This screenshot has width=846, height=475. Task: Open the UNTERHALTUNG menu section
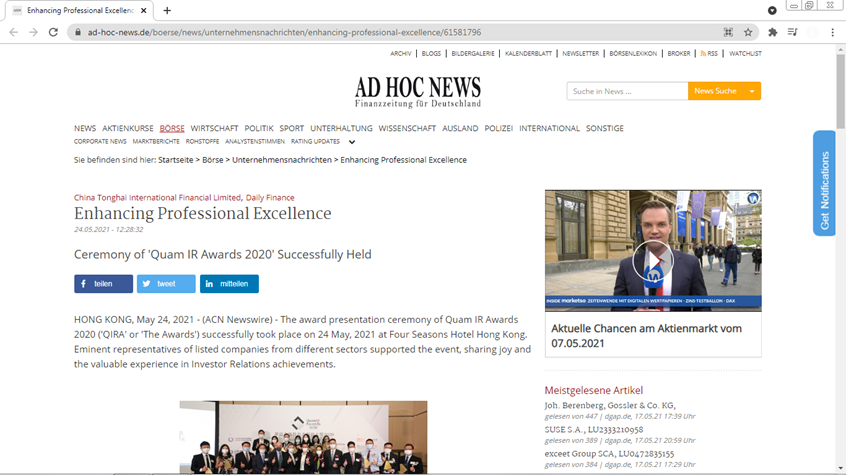coord(341,128)
